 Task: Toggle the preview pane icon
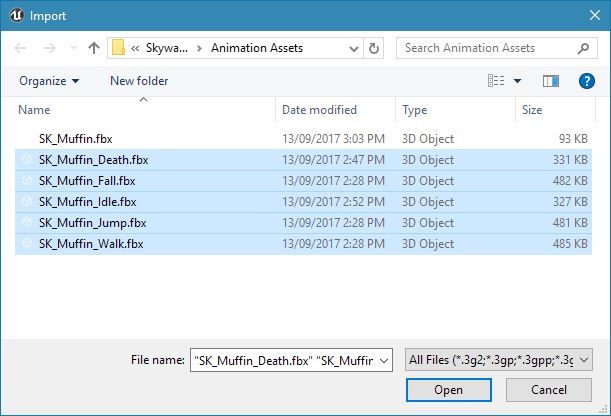[x=551, y=81]
